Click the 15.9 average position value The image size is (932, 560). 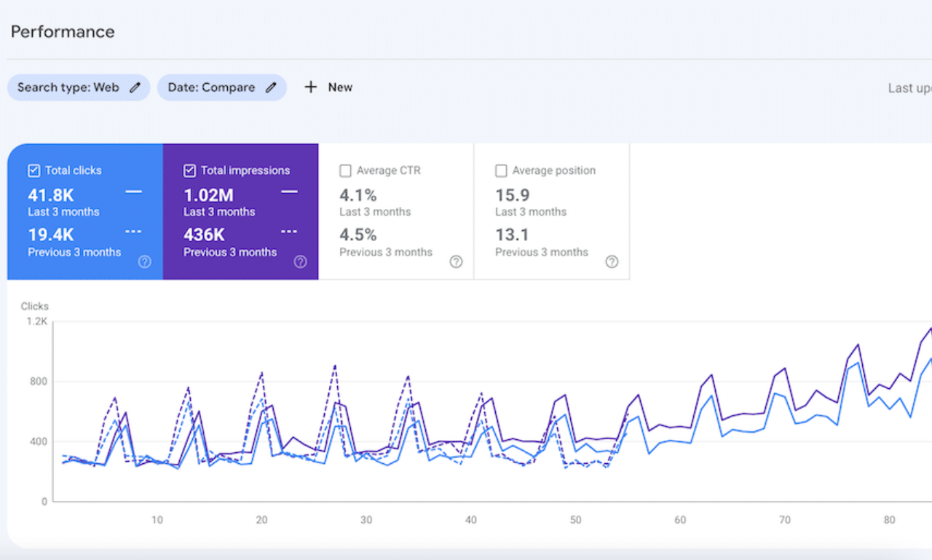513,195
